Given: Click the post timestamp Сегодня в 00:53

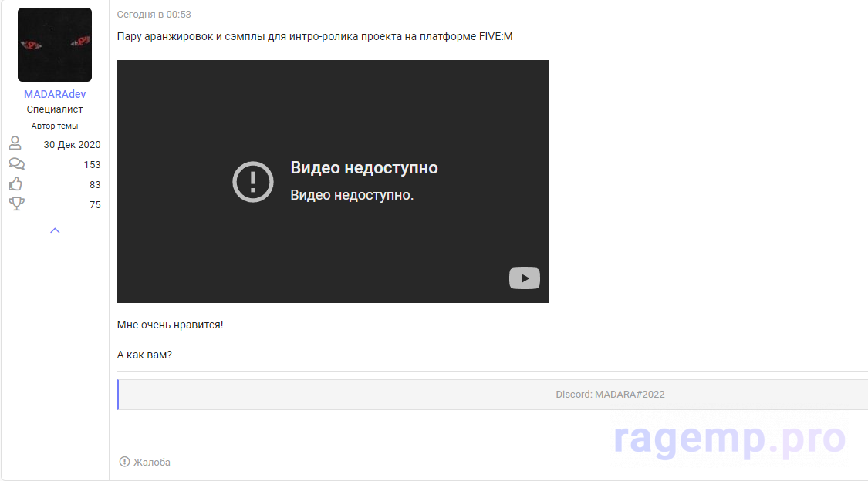Looking at the screenshot, I should [154, 15].
